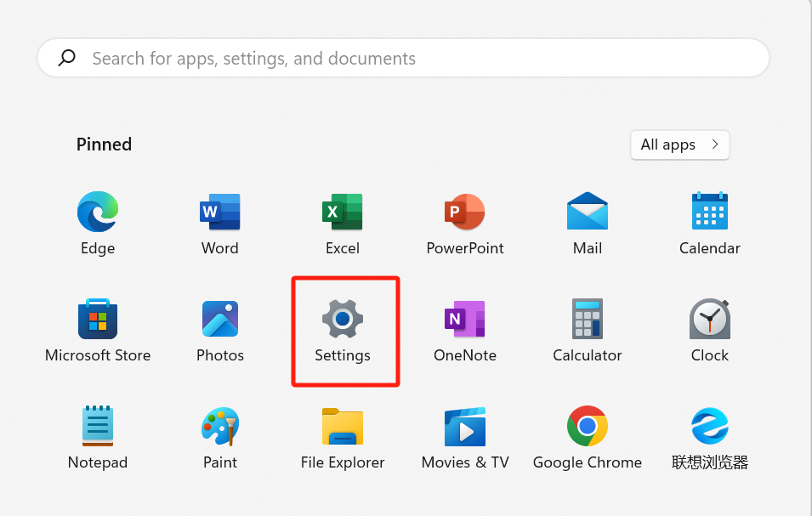Open Google Chrome
Screen dimensions: 812x516
click(x=588, y=426)
